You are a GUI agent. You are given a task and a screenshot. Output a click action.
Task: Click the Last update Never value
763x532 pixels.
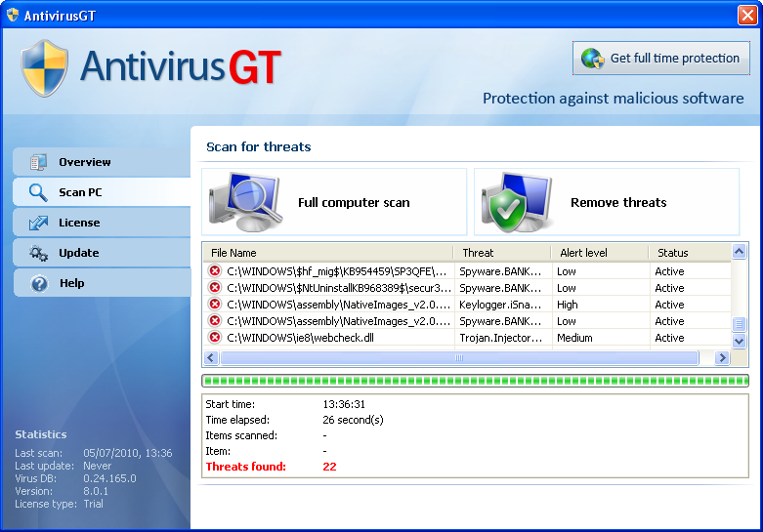point(98,466)
